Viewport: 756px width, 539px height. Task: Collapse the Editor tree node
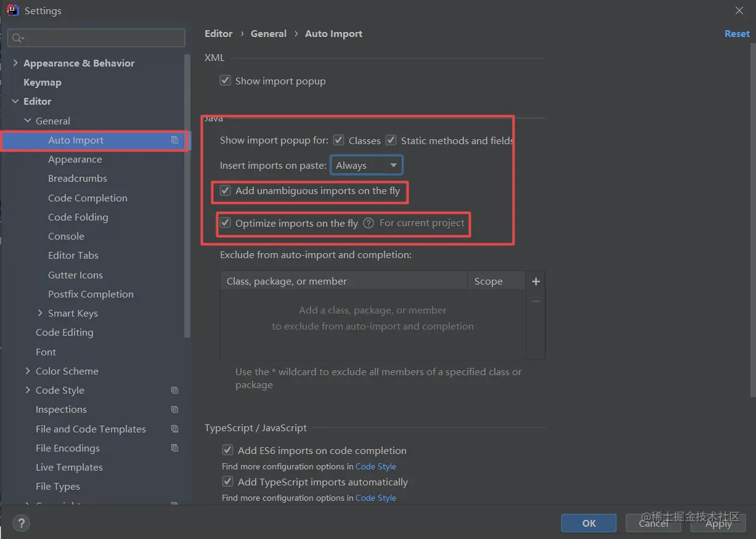[x=15, y=102]
